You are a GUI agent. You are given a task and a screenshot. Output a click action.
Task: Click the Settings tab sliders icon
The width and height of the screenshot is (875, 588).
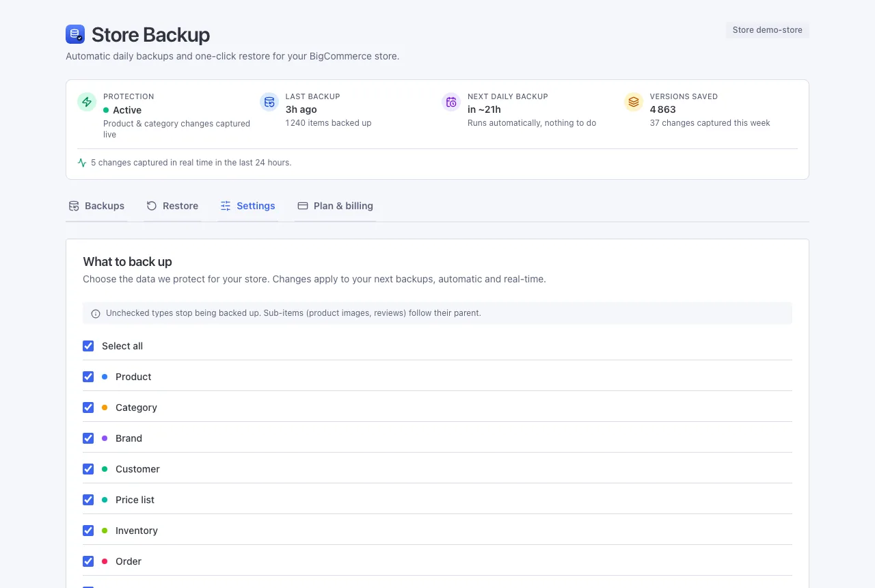pyautogui.click(x=226, y=206)
